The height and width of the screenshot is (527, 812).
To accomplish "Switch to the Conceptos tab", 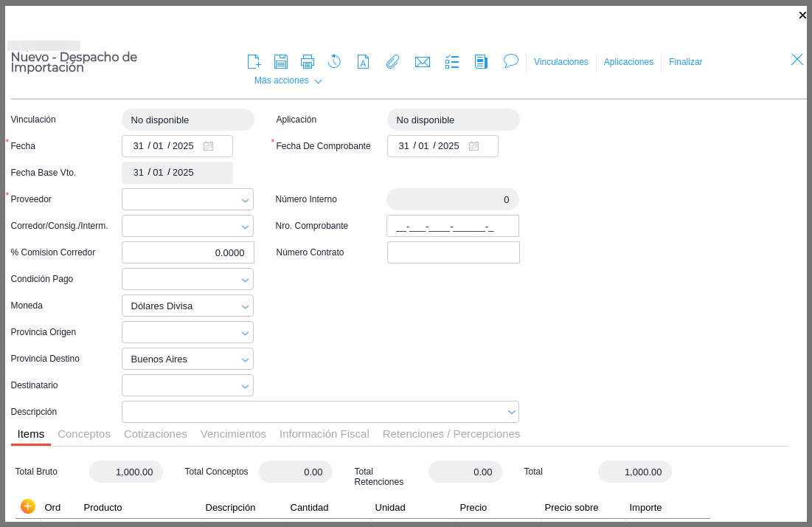I will (84, 434).
